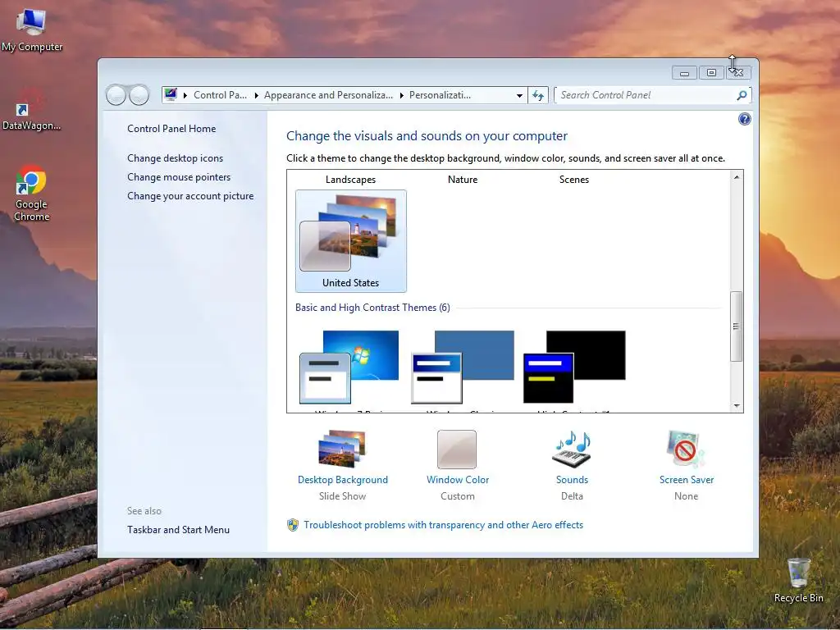The image size is (840, 630).
Task: Click the Landscapes theme label
Action: point(350,180)
